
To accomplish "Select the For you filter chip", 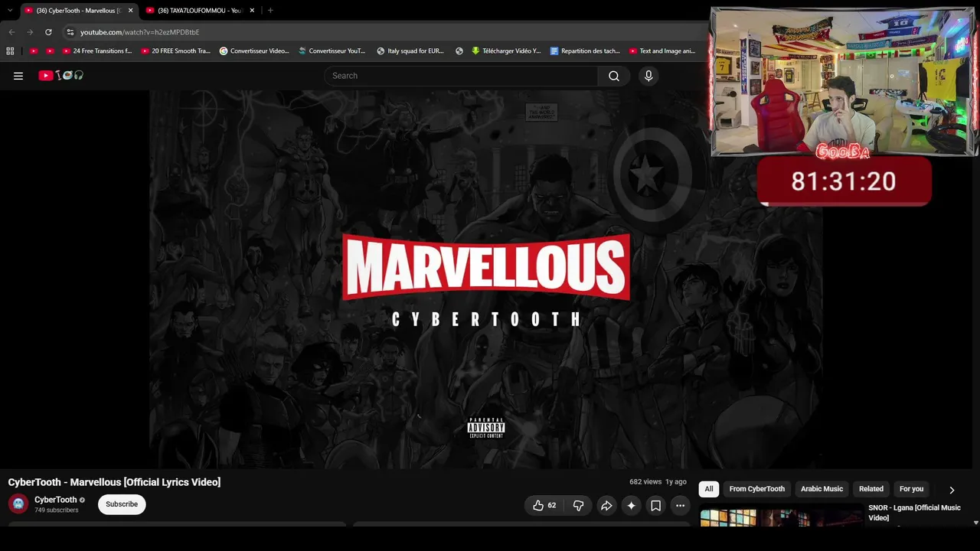I will 911,489.
